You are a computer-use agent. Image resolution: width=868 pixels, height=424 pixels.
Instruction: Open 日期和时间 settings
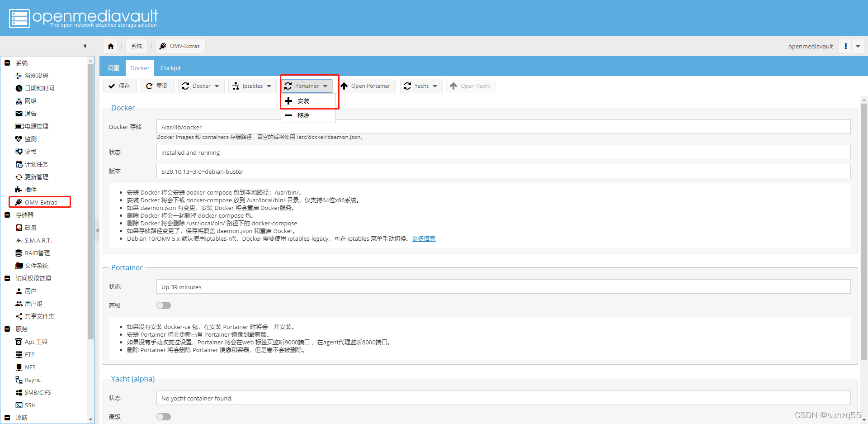(39, 88)
